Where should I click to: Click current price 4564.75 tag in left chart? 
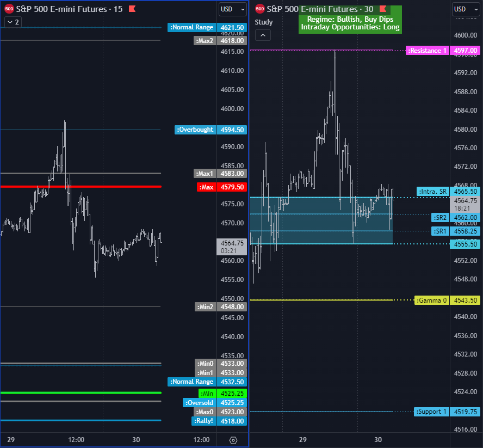pos(232,247)
